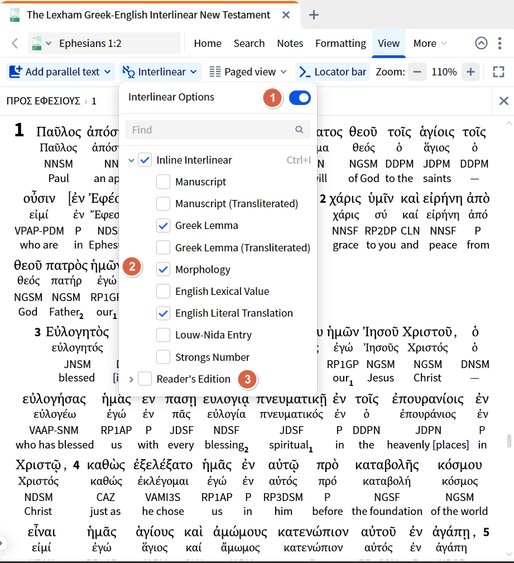Check the Reader's Edition checkbox
This screenshot has width=514, height=563.
[145, 379]
